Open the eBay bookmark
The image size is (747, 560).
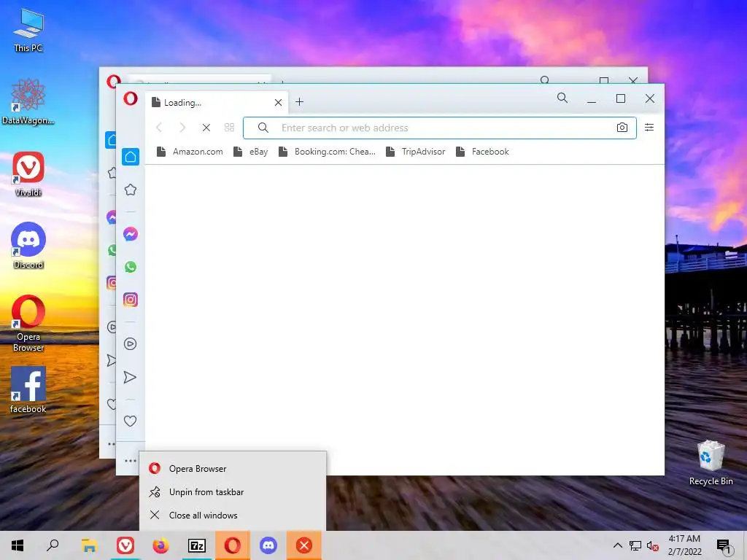(251, 152)
